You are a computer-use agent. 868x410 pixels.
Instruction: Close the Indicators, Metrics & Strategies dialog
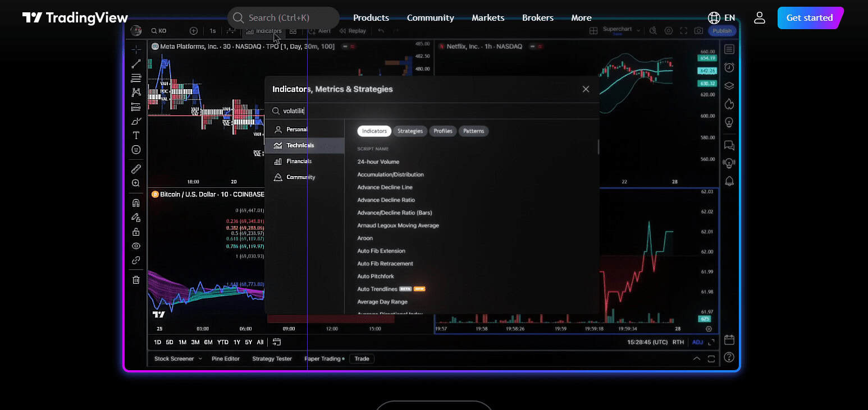[586, 89]
